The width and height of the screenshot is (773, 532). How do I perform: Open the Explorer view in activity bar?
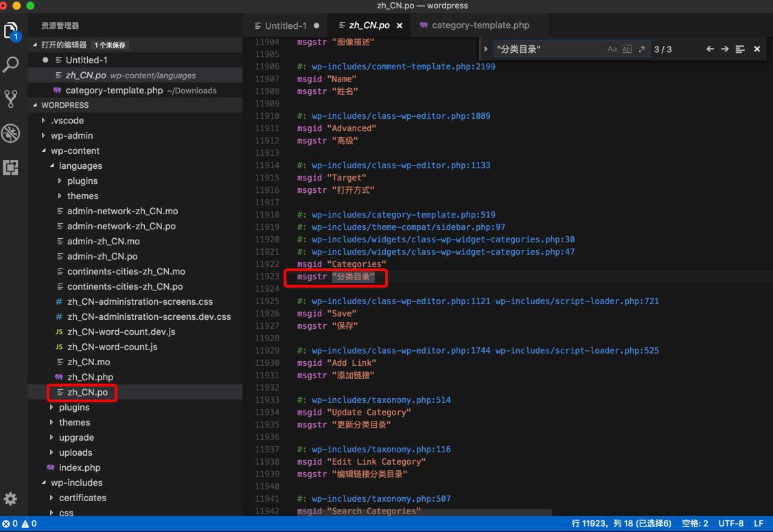click(x=11, y=31)
